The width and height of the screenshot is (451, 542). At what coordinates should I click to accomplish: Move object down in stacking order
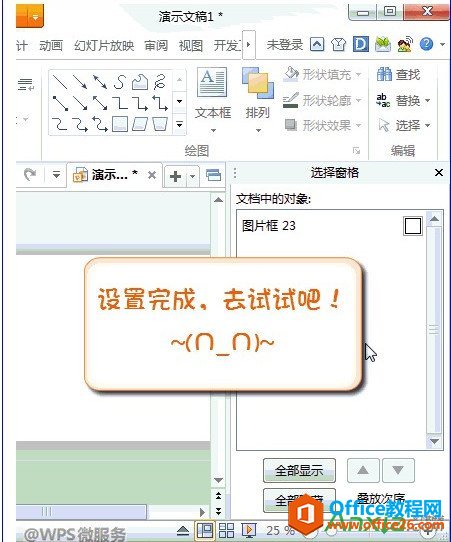398,470
